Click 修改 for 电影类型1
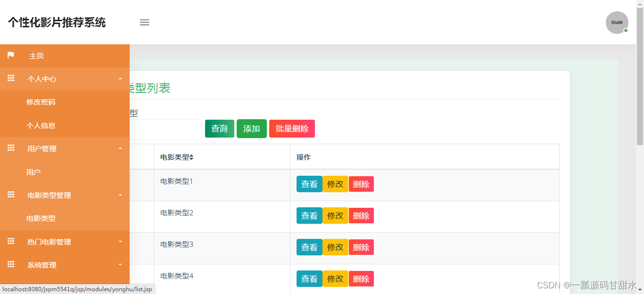 click(335, 184)
